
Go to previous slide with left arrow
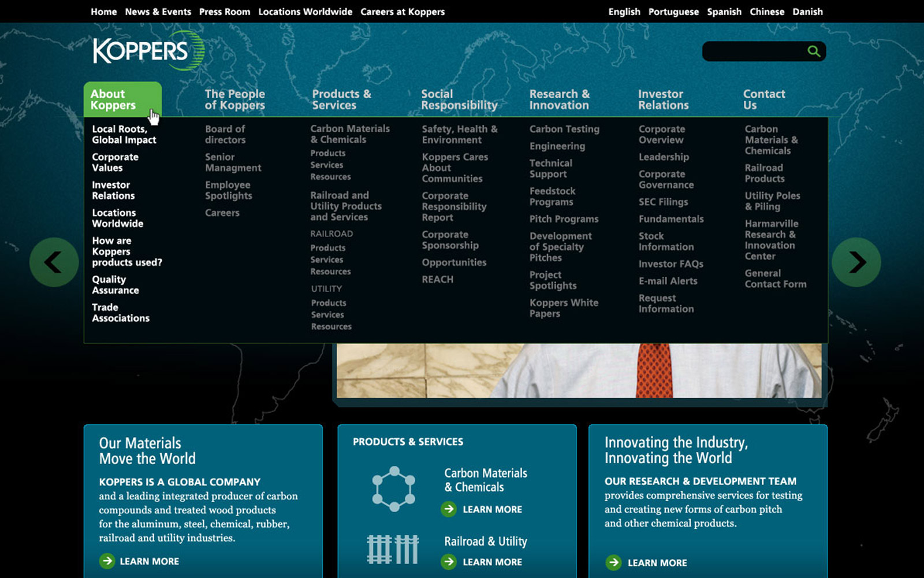pos(54,262)
